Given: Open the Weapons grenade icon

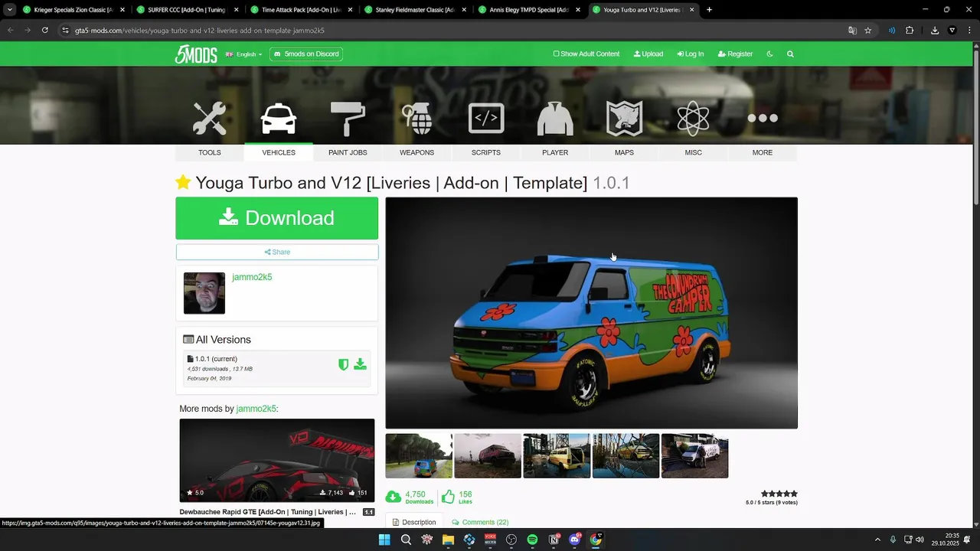Looking at the screenshot, I should [x=417, y=119].
